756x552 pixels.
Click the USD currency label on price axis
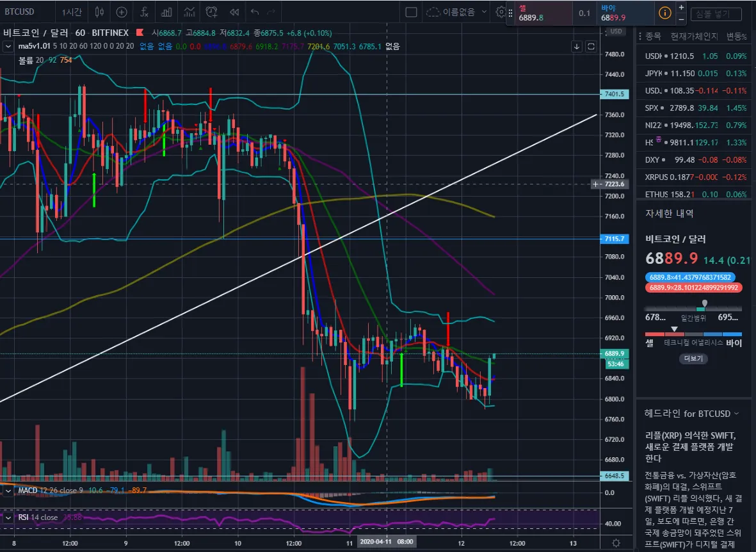616,31
